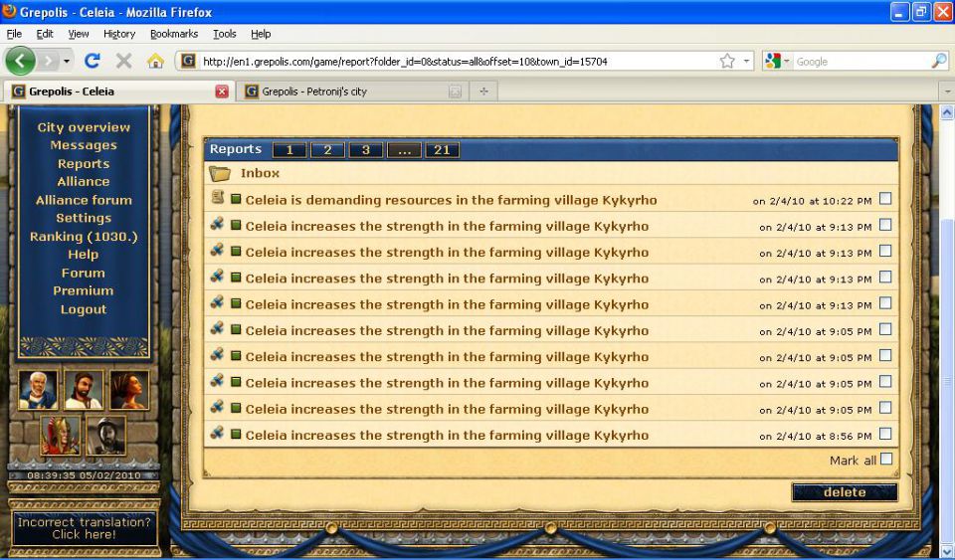Open the navigation history dropdown arrow
Viewport: 955px width, 560px height.
[67, 62]
